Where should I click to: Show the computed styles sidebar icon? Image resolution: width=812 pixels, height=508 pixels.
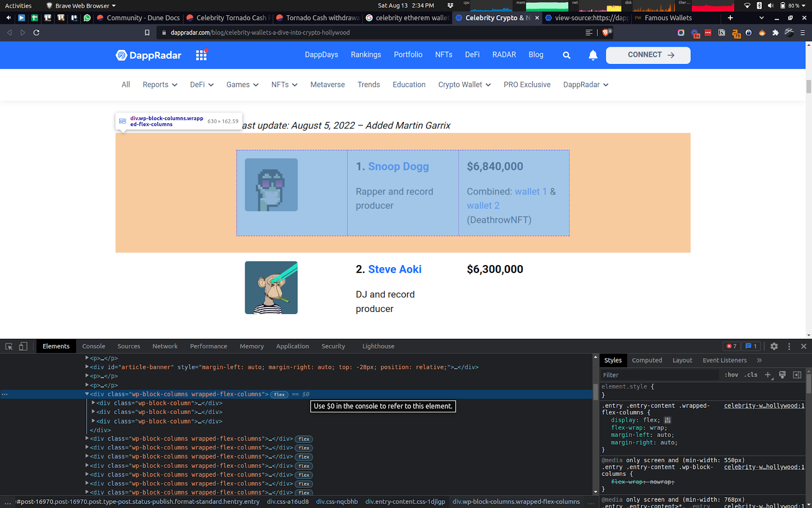[x=797, y=375]
